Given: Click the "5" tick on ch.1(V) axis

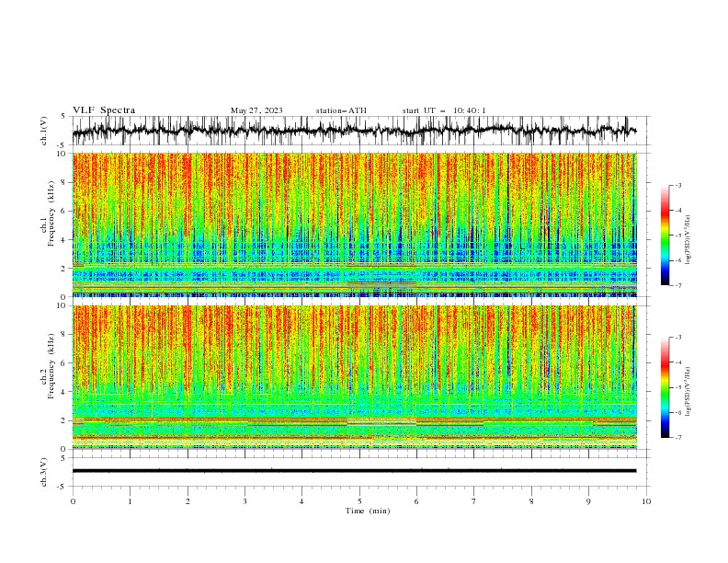Looking at the screenshot, I should tap(63, 117).
